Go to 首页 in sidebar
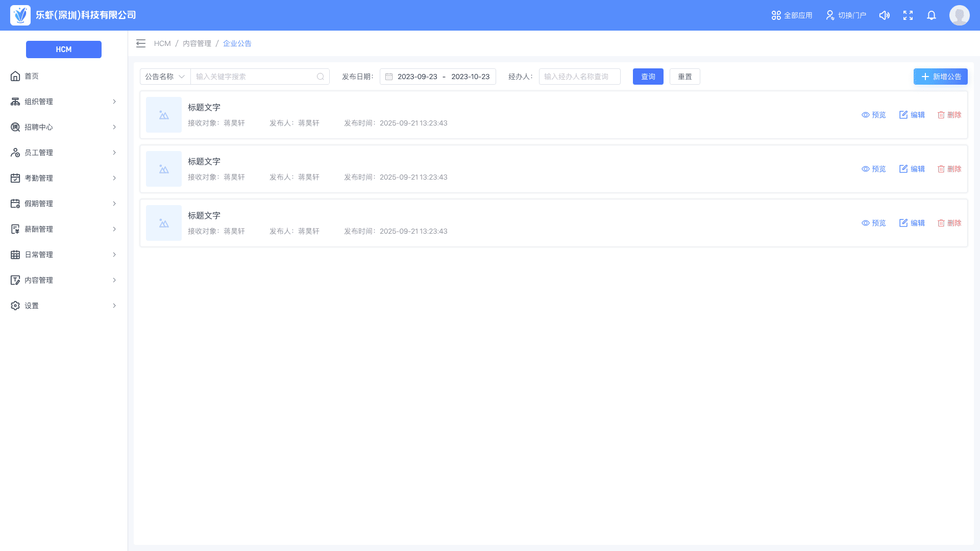The image size is (980, 551). (32, 76)
